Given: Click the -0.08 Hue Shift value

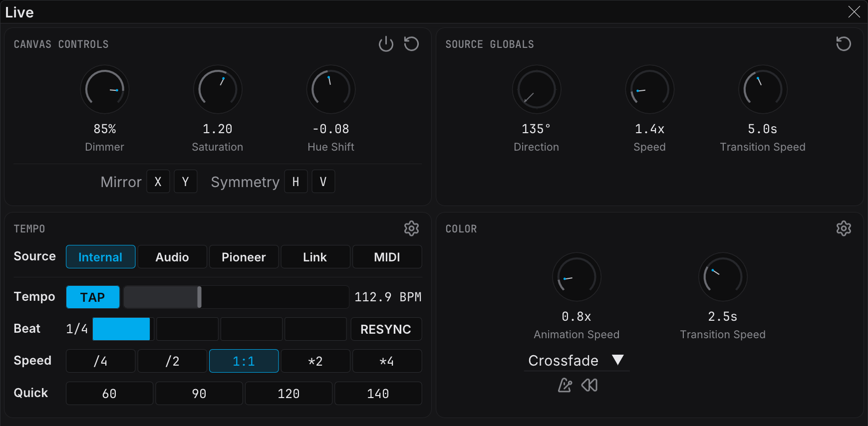Looking at the screenshot, I should pyautogui.click(x=331, y=129).
